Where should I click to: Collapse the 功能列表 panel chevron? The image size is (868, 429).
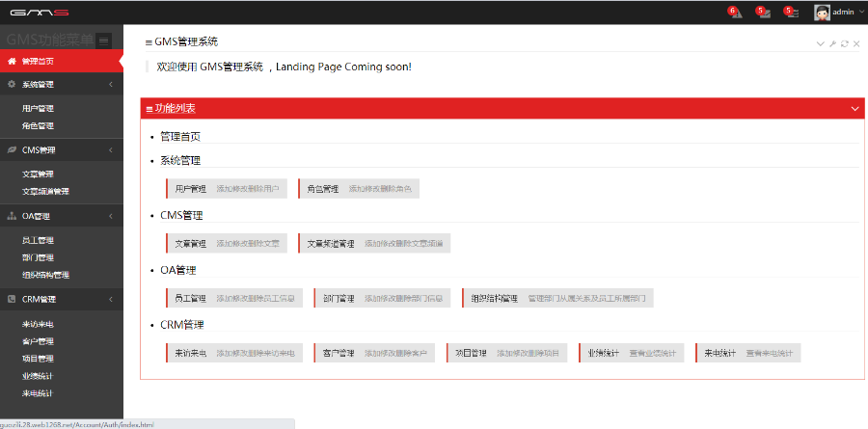(x=854, y=109)
